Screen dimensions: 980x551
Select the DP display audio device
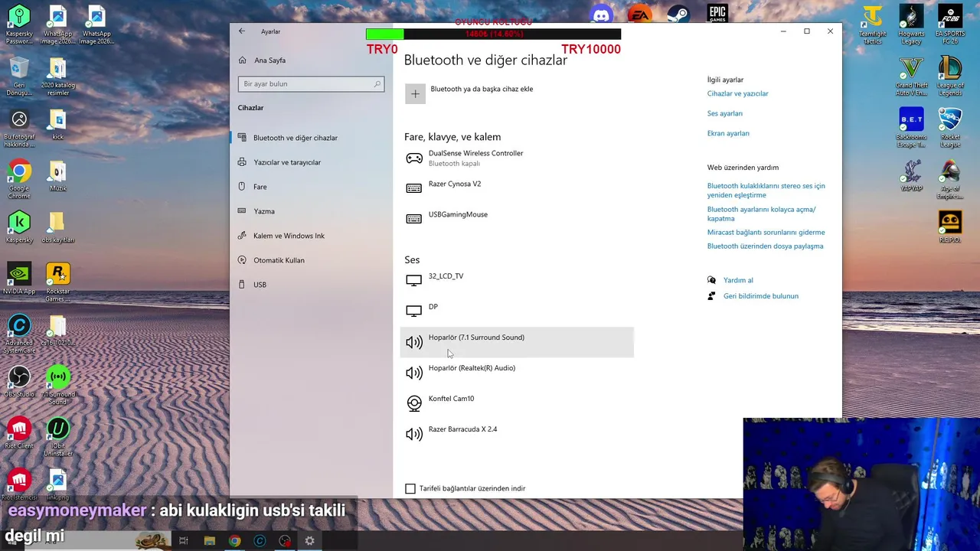click(x=517, y=311)
